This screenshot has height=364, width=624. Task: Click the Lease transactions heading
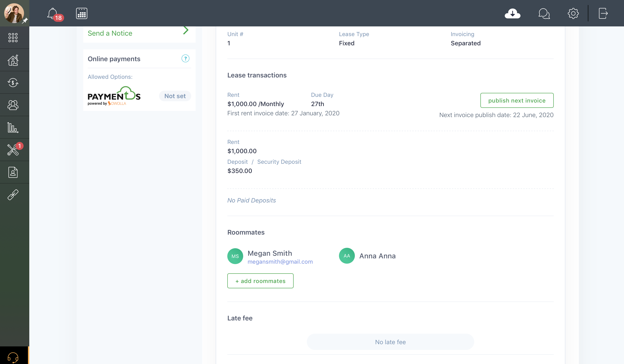257,75
